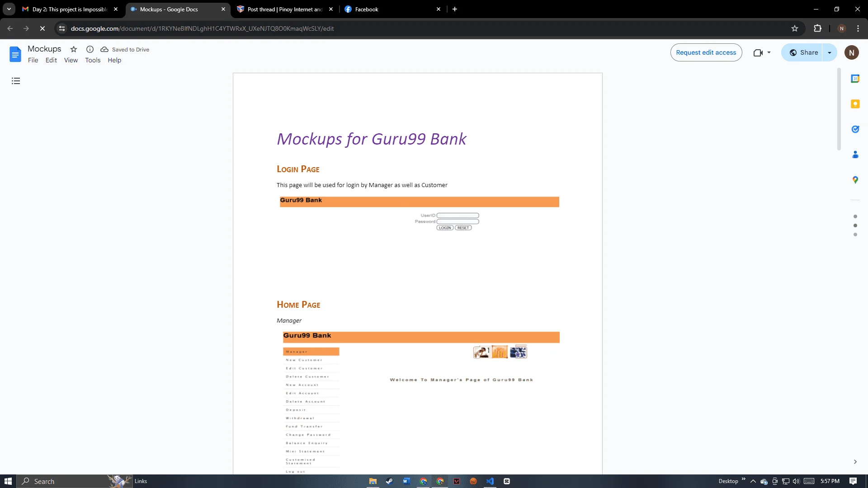
Task: Open the Chrome extensions menu
Action: click(817, 28)
